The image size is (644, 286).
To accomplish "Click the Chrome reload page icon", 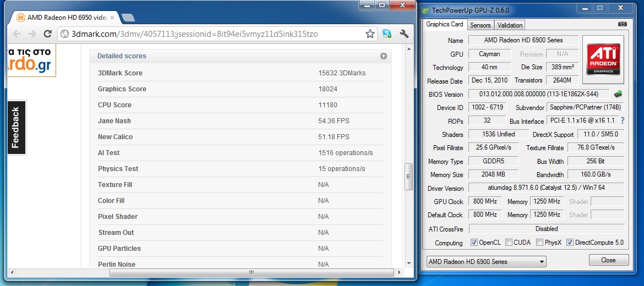I will 48,34.
